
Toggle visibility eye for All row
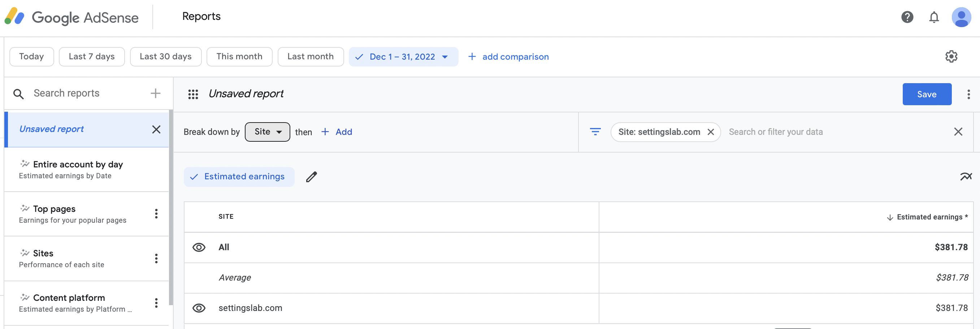click(199, 248)
